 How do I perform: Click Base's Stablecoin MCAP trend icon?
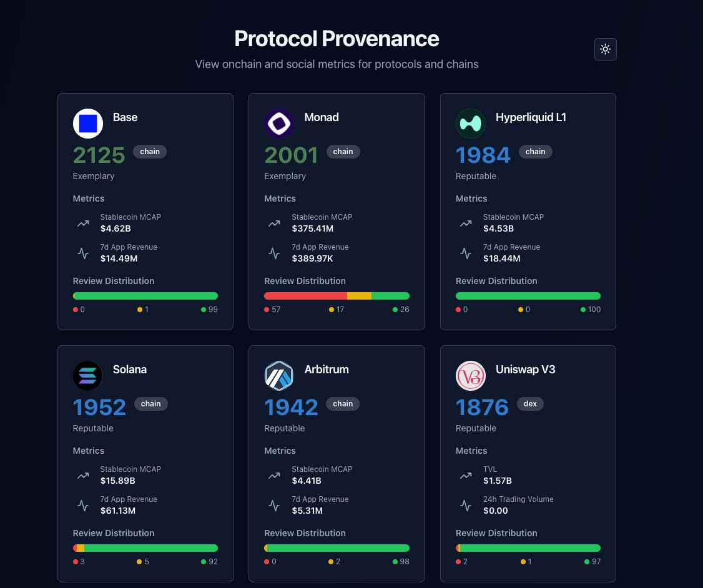[83, 223]
